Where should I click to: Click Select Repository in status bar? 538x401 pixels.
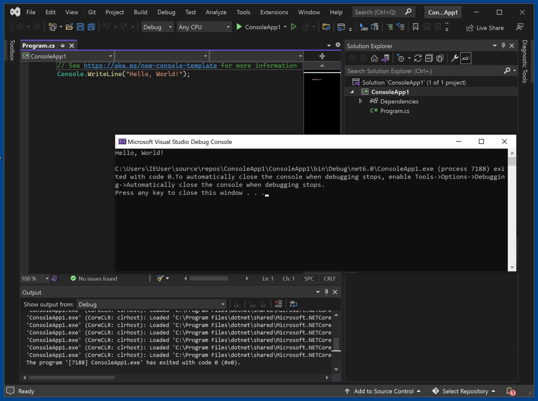coord(464,391)
